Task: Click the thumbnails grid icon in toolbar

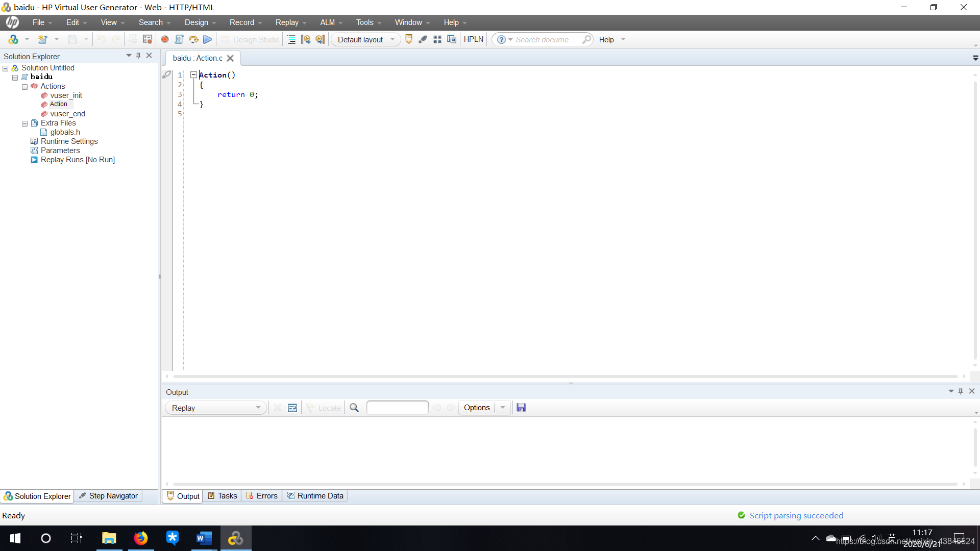Action: [x=437, y=39]
